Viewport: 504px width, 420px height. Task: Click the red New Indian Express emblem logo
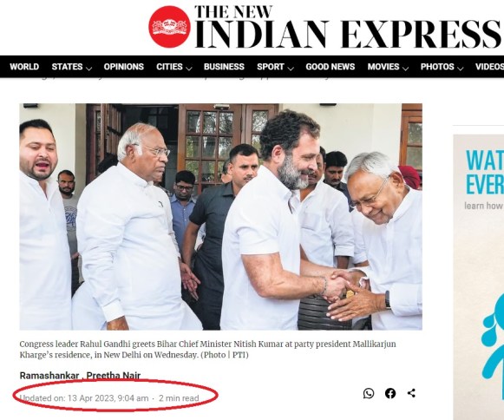[x=169, y=27]
